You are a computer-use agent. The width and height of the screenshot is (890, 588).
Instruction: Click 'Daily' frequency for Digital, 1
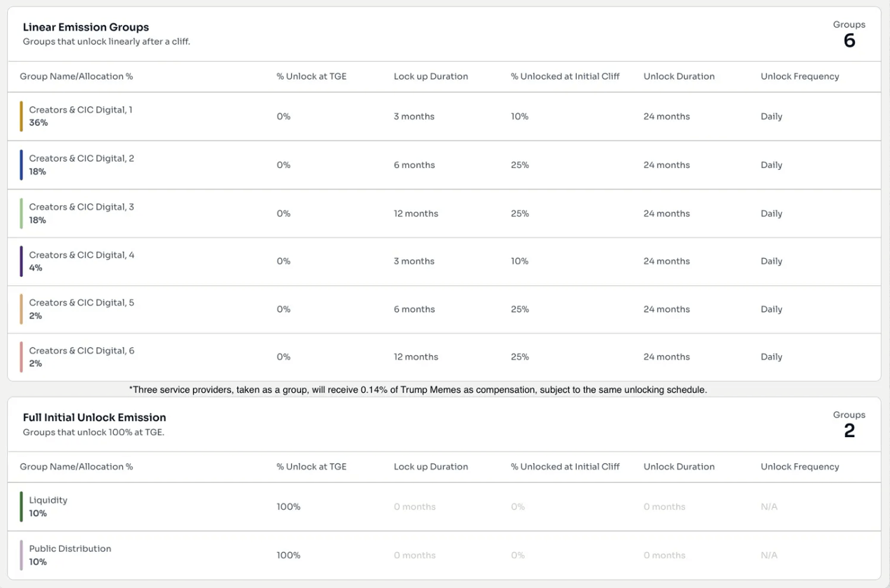[772, 116]
